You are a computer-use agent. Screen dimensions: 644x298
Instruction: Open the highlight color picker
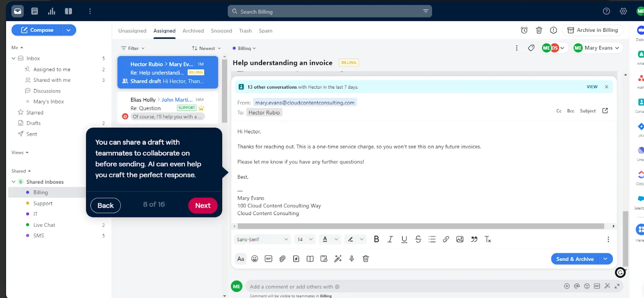(x=356, y=239)
